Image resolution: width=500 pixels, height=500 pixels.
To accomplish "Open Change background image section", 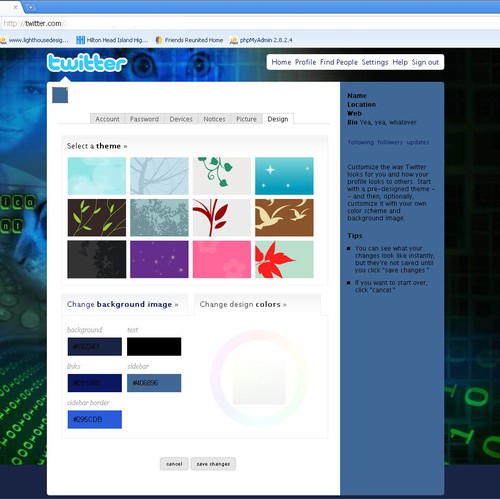I will click(x=122, y=304).
